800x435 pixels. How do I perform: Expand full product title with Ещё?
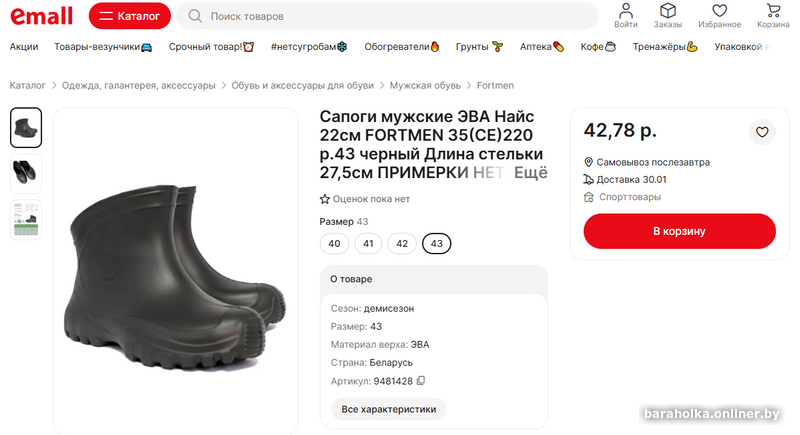pyautogui.click(x=530, y=172)
